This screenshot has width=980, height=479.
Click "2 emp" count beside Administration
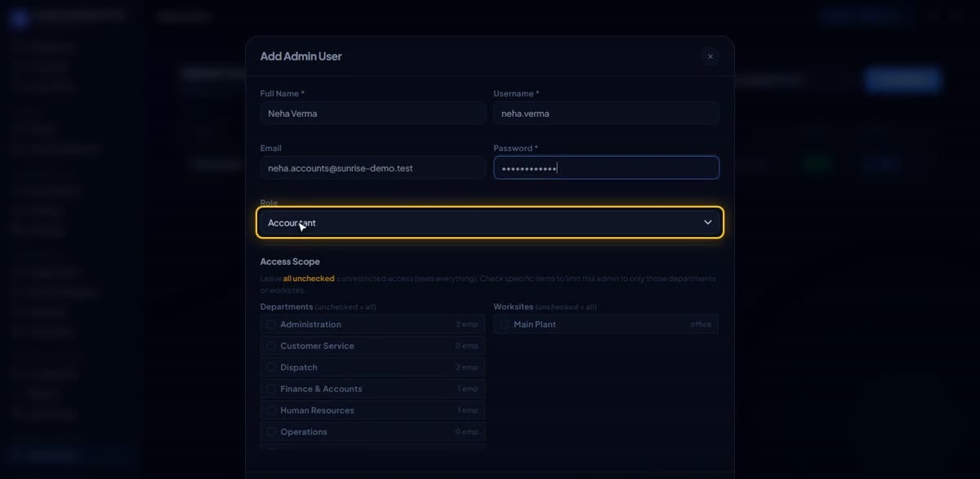point(467,325)
